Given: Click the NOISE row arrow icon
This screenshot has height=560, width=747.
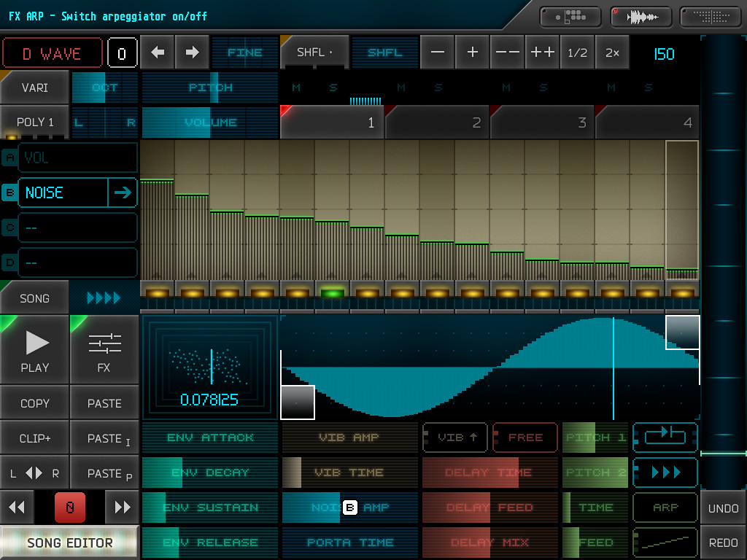Looking at the screenshot, I should (x=123, y=192).
